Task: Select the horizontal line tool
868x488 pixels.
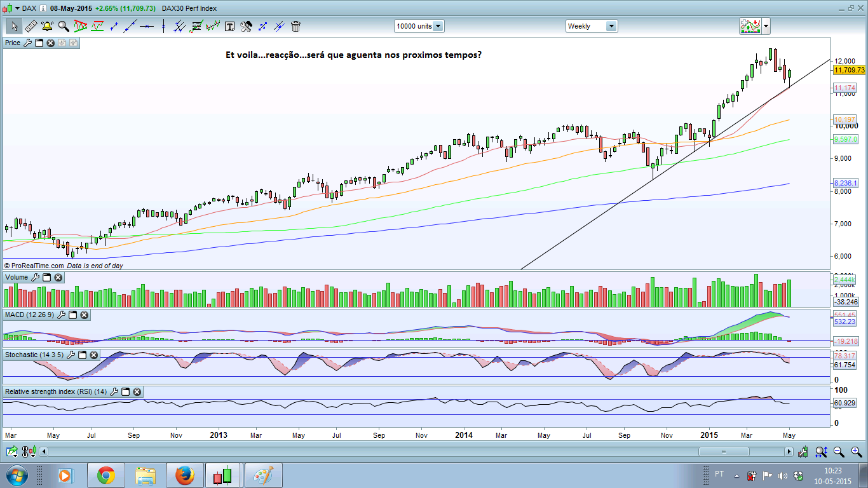Action: 147,26
